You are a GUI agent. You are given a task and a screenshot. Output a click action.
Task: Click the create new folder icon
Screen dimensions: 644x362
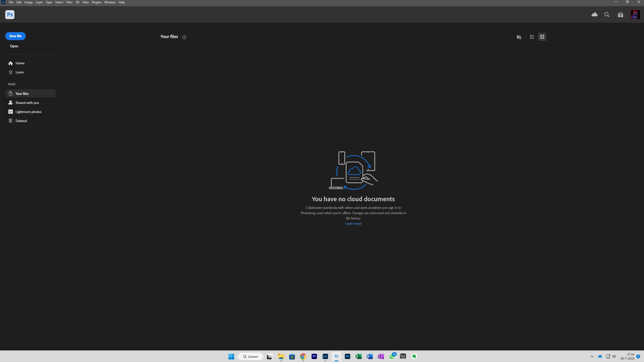pyautogui.click(x=519, y=37)
